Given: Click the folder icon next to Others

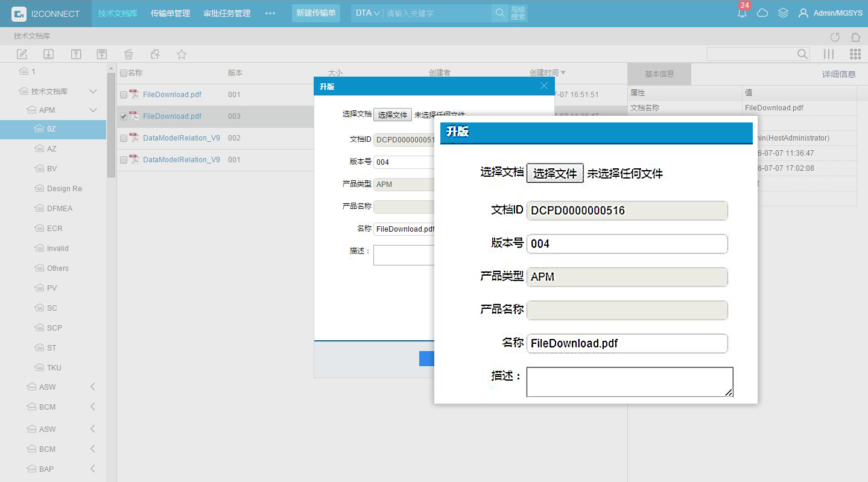Looking at the screenshot, I should [x=40, y=268].
